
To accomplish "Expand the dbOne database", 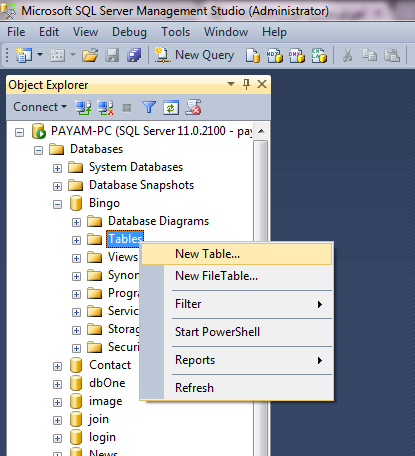I will tap(57, 384).
